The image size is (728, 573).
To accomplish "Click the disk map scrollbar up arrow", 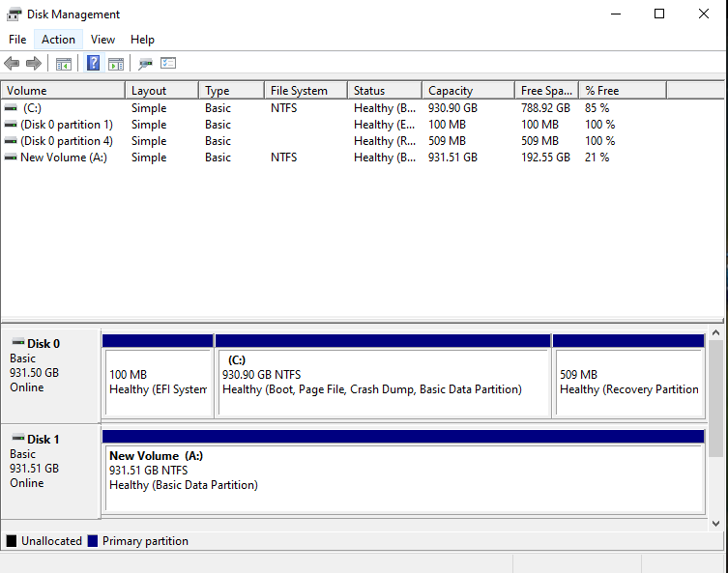I will coord(715,332).
